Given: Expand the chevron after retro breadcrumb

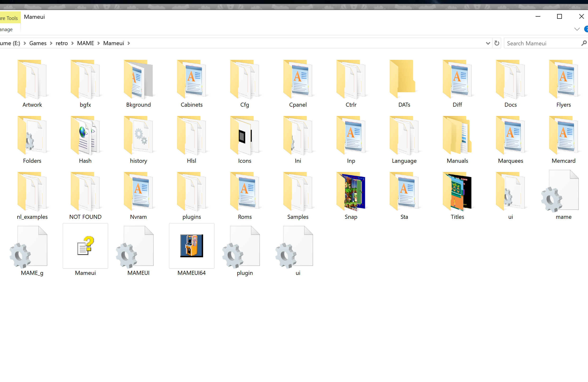Looking at the screenshot, I should point(72,43).
